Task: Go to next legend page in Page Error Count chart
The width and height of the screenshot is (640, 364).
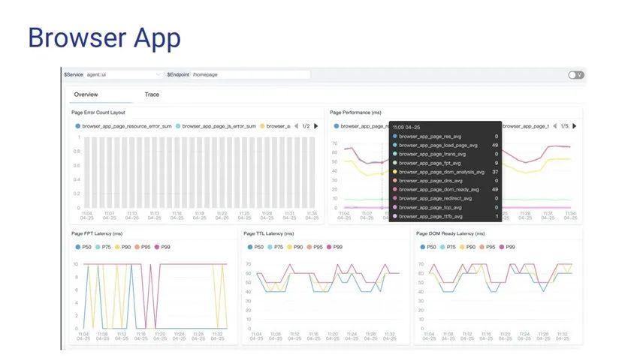Action: [316, 126]
